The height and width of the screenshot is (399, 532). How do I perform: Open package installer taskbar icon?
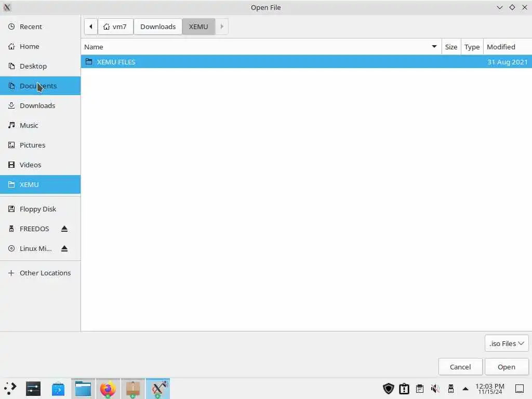click(133, 389)
